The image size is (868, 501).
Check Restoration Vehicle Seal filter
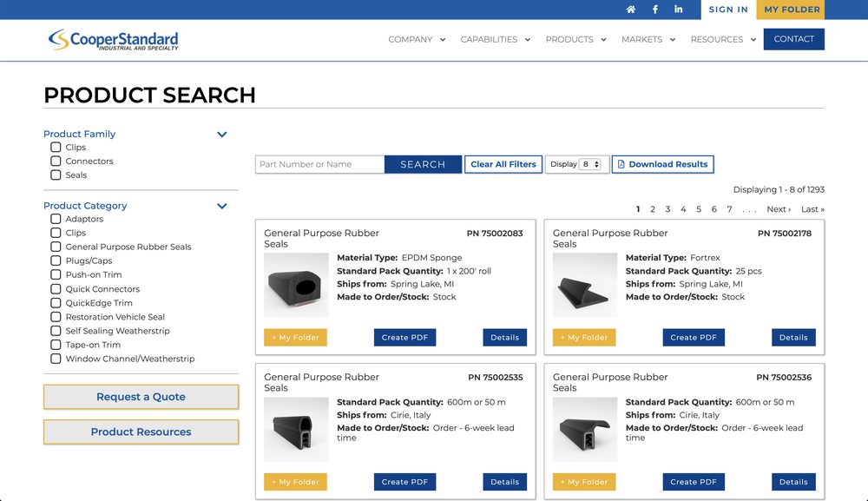pyautogui.click(x=56, y=317)
